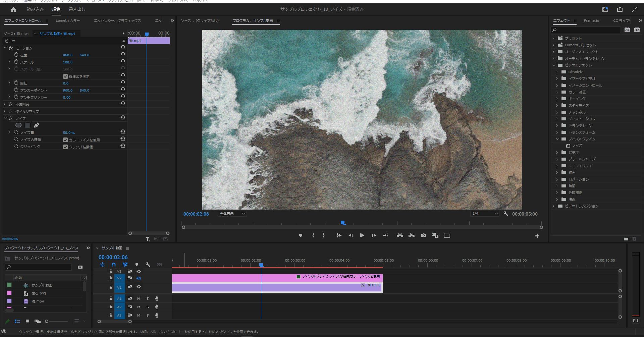Screen dimensions: 644x337
Task: Uncheck クリップ結果値 checkbox
Action: click(65, 147)
